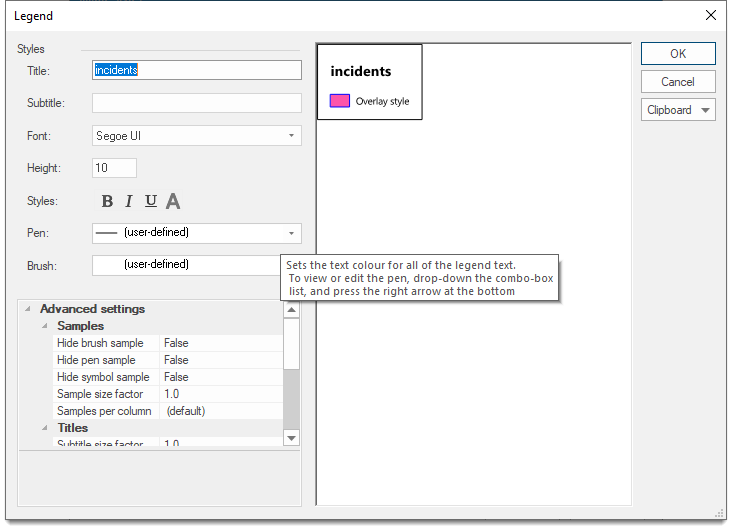Click the Subtitle input field
The image size is (733, 531).
(x=197, y=103)
